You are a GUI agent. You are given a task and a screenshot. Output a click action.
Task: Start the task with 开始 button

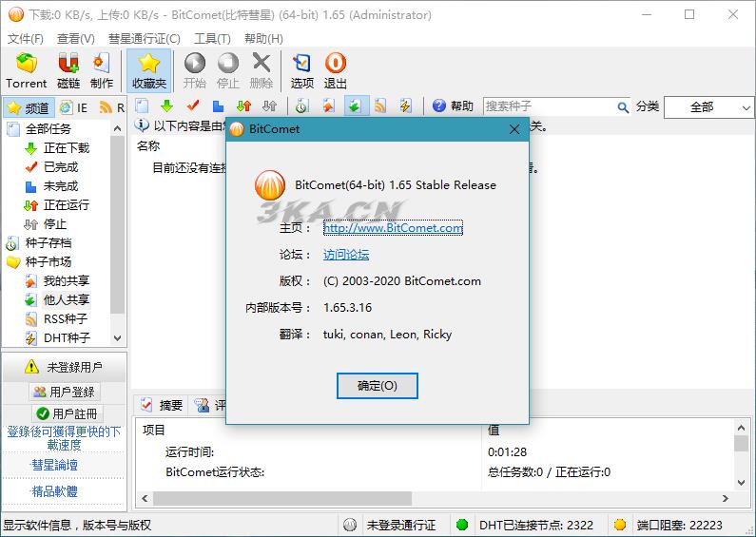tap(195, 70)
